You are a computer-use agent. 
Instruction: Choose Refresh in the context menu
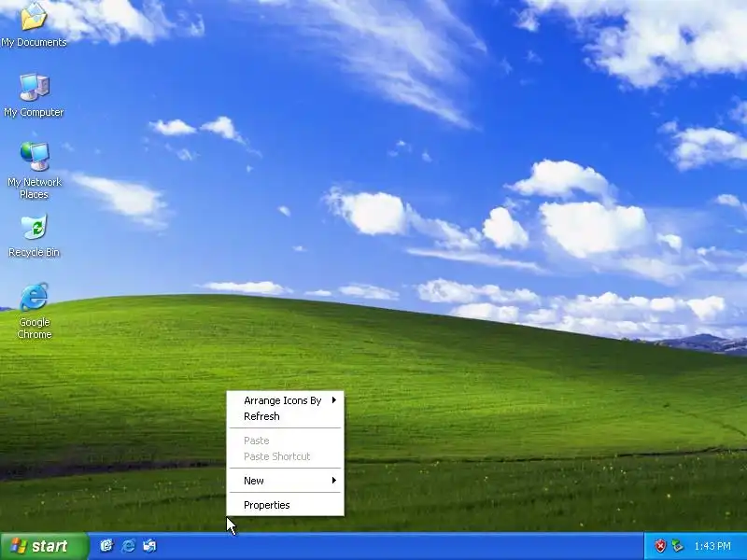pos(285,416)
